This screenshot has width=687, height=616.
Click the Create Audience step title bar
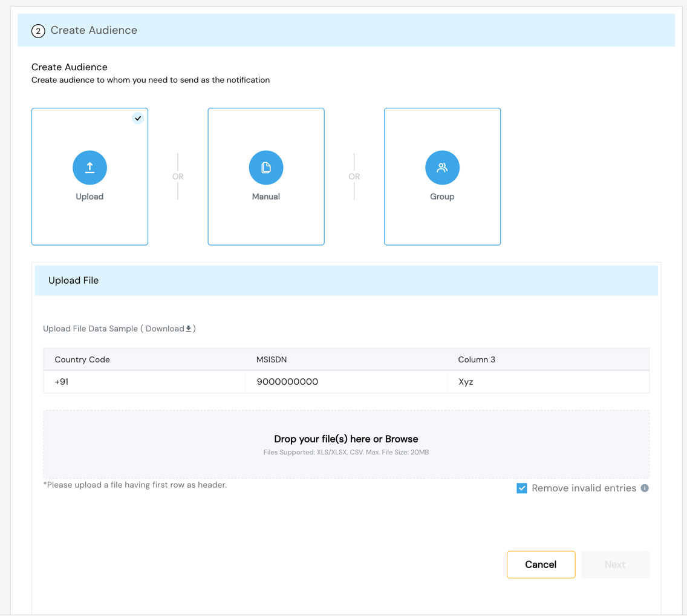pyautogui.click(x=346, y=30)
